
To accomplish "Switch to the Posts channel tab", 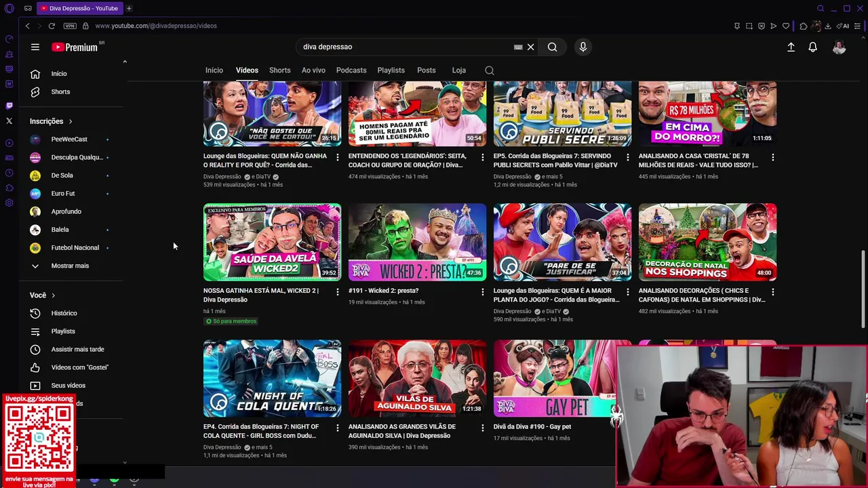I will pos(426,70).
